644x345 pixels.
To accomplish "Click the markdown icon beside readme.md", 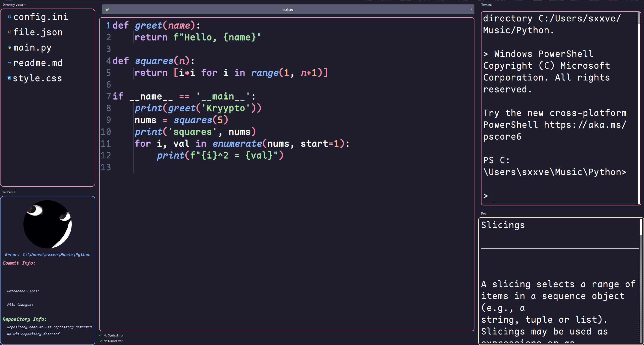I will click(10, 63).
